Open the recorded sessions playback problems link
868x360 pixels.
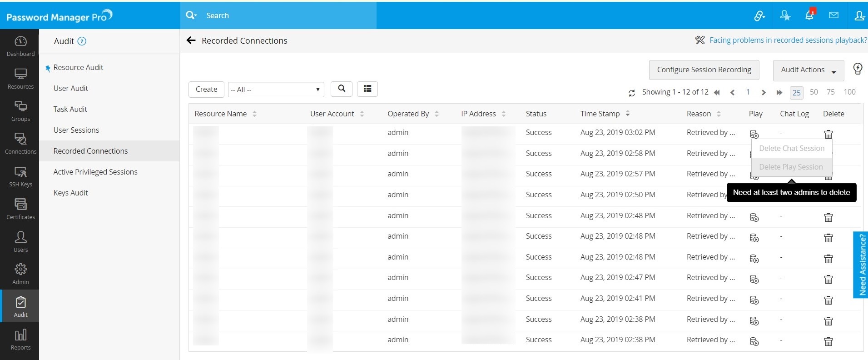click(788, 40)
